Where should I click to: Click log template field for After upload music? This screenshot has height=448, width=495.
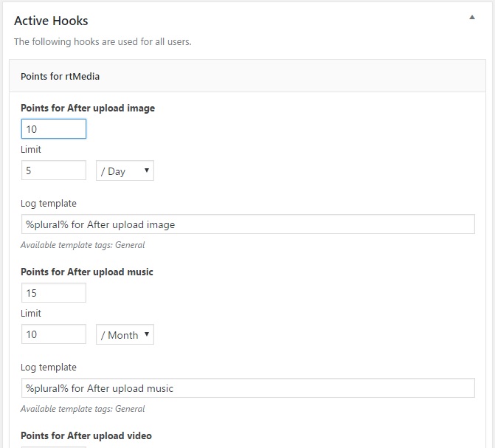[247, 388]
